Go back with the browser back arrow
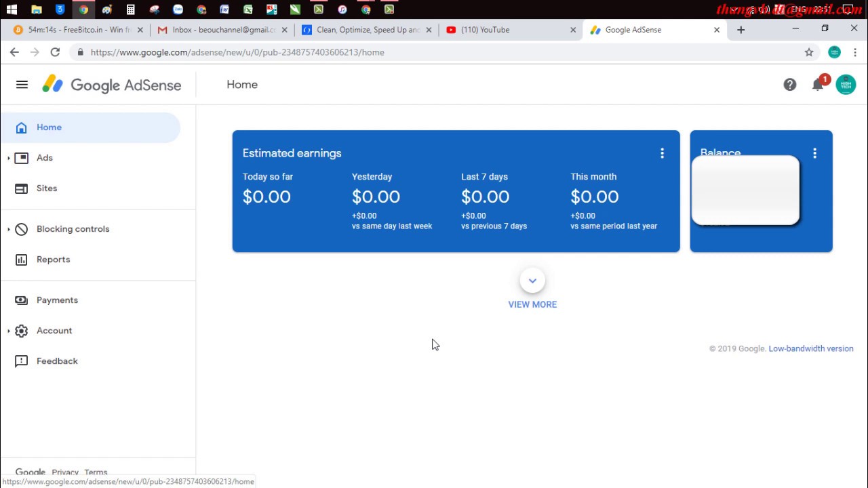Image resolution: width=868 pixels, height=488 pixels. coord(14,52)
